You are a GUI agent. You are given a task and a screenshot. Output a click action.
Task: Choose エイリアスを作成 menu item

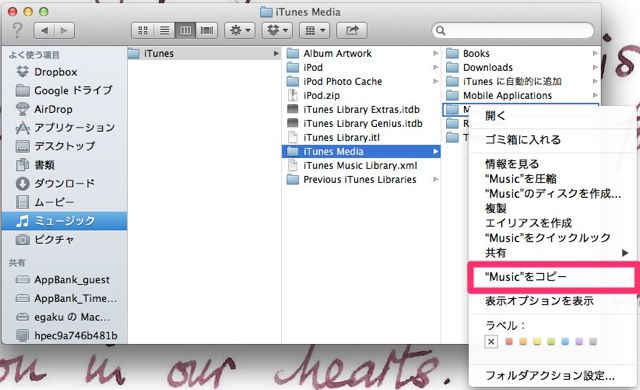(553, 223)
